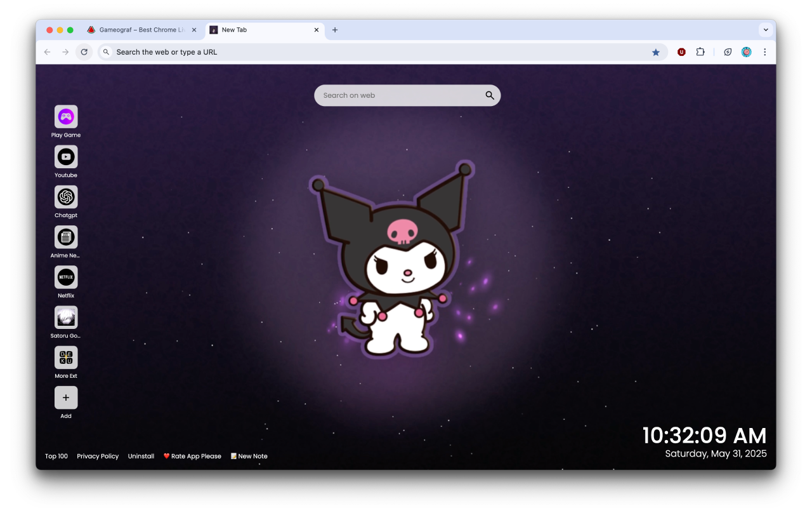This screenshot has width=812, height=508.
Task: Click the Uninstall link
Action: pyautogui.click(x=141, y=456)
